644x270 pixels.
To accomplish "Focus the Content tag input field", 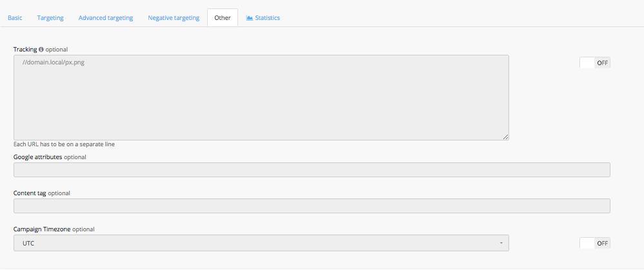I will click(312, 206).
